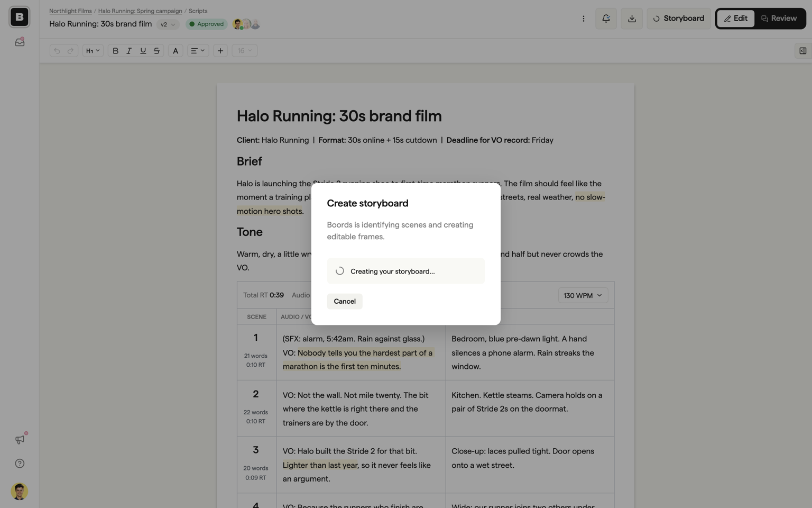Click scene 2 VO text about the kettle
Screen dimensions: 812x508
point(355,409)
